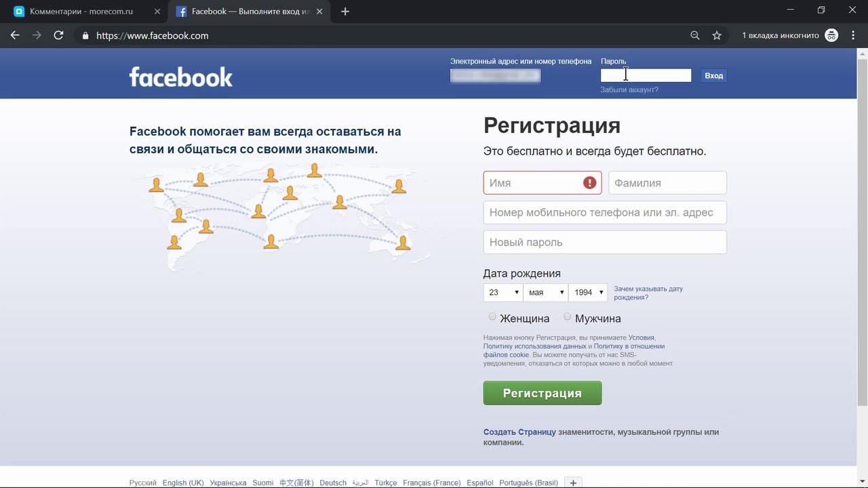The width and height of the screenshot is (868, 488).
Task: Open a new tab with plus icon
Action: tap(345, 12)
